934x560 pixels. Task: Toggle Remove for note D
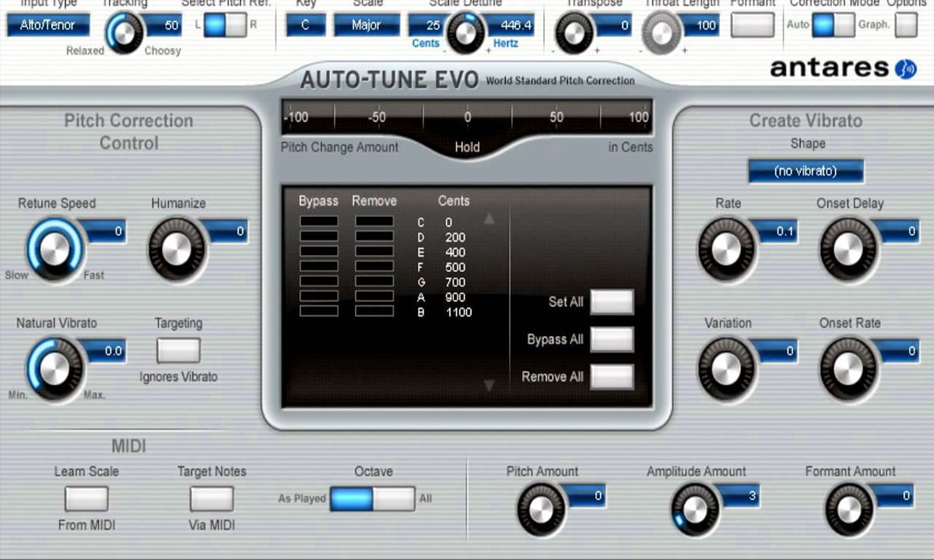tap(374, 236)
